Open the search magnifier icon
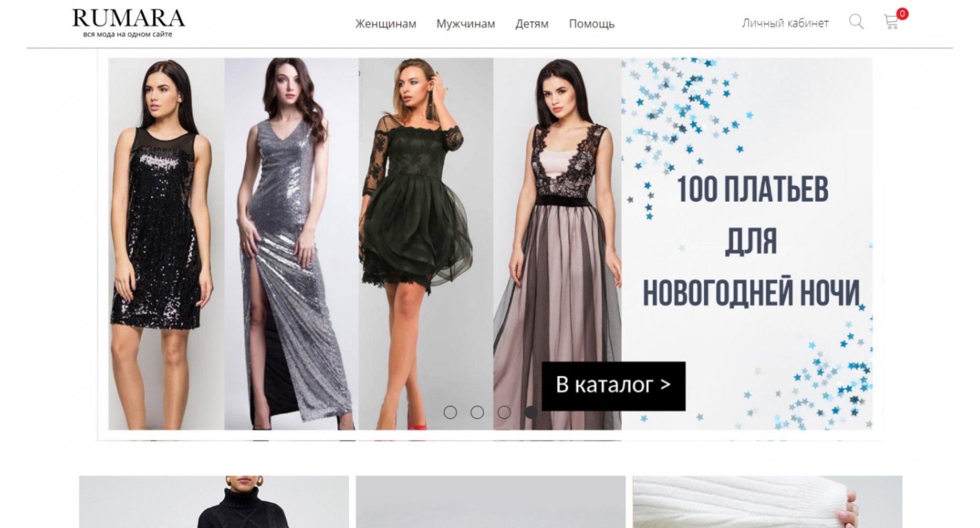The width and height of the screenshot is (980, 528). click(856, 22)
